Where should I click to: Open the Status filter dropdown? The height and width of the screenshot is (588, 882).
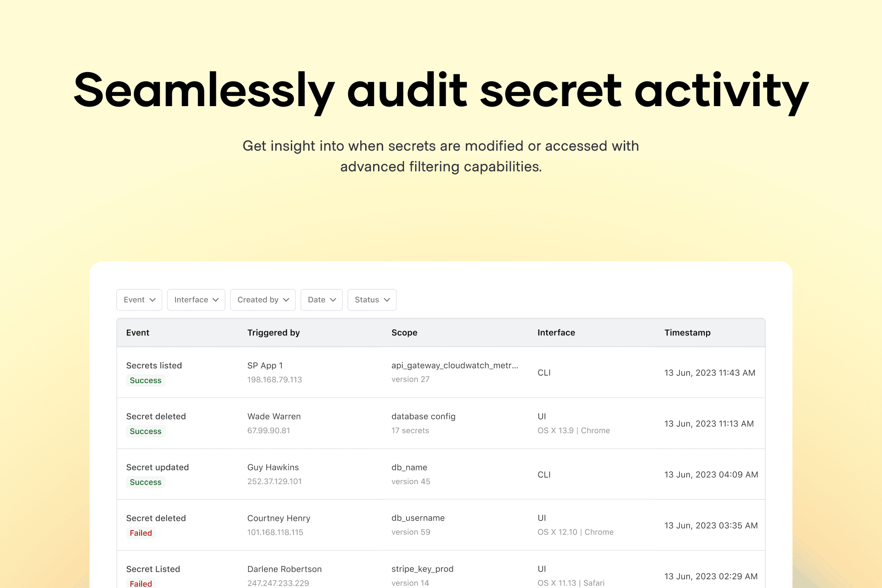click(372, 300)
